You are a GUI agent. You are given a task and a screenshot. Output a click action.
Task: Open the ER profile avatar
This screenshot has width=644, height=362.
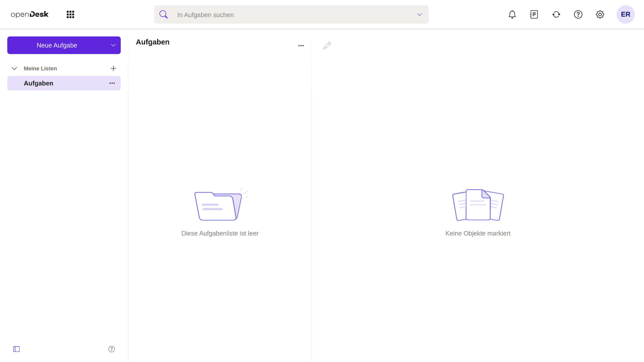point(626,14)
